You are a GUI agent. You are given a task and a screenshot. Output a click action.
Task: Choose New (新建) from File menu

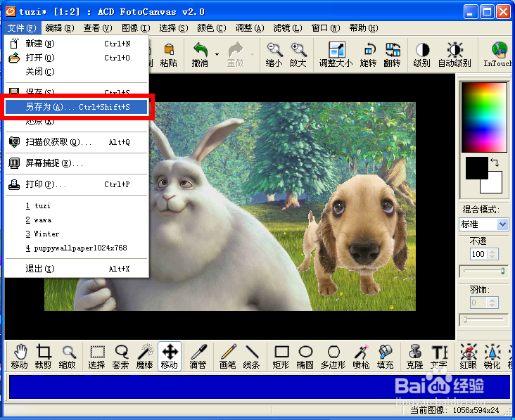[77, 44]
